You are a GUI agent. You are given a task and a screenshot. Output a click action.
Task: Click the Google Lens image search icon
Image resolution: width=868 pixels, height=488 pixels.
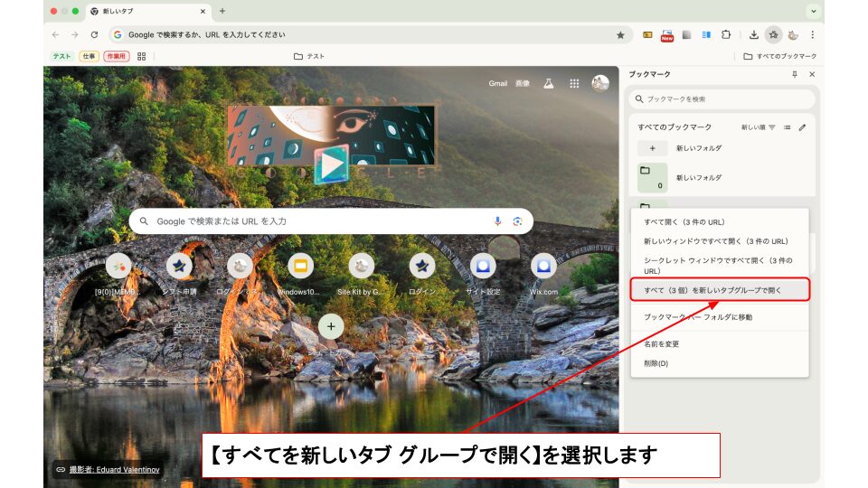[518, 221]
